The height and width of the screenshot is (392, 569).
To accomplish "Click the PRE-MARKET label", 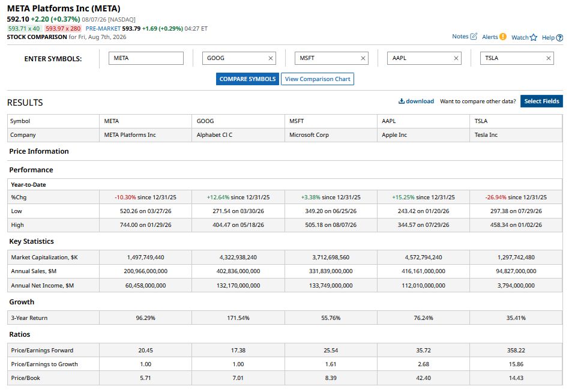I will click(x=103, y=28).
